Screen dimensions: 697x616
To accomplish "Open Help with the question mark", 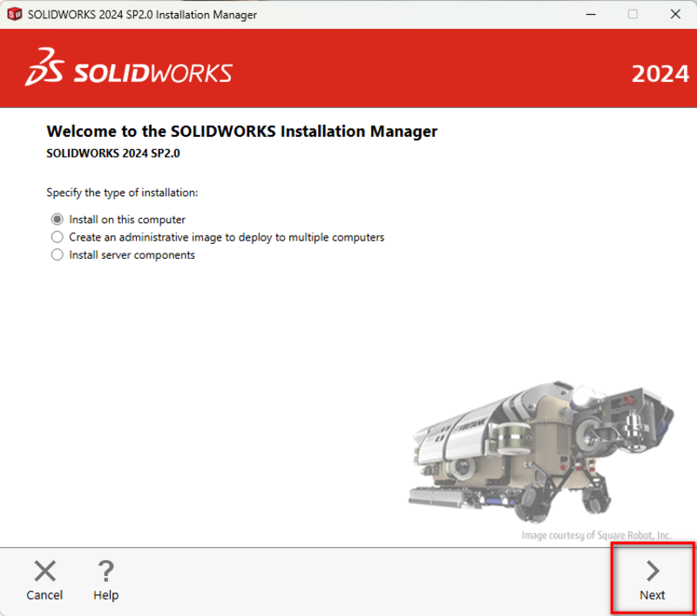I will click(105, 580).
